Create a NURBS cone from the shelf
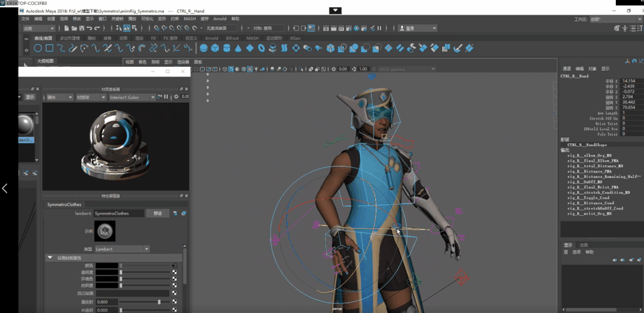Image resolution: width=644 pixels, height=313 pixels. [238, 48]
